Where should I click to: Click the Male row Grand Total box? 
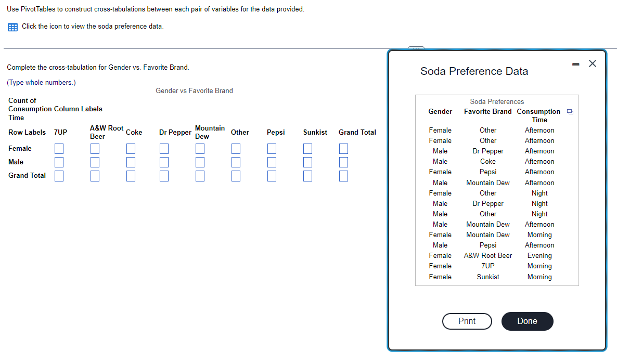click(343, 162)
